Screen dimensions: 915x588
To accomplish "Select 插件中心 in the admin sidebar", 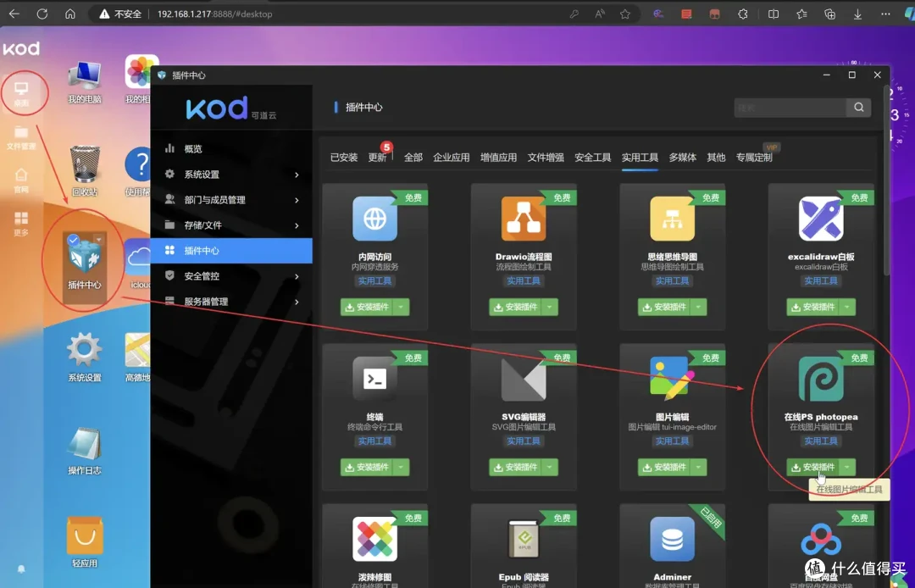I will (x=231, y=250).
